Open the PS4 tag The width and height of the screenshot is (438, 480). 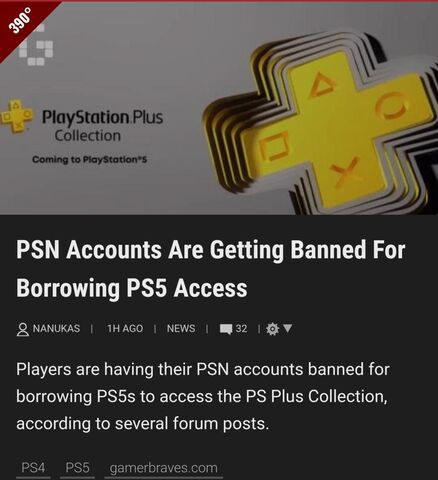tap(33, 468)
